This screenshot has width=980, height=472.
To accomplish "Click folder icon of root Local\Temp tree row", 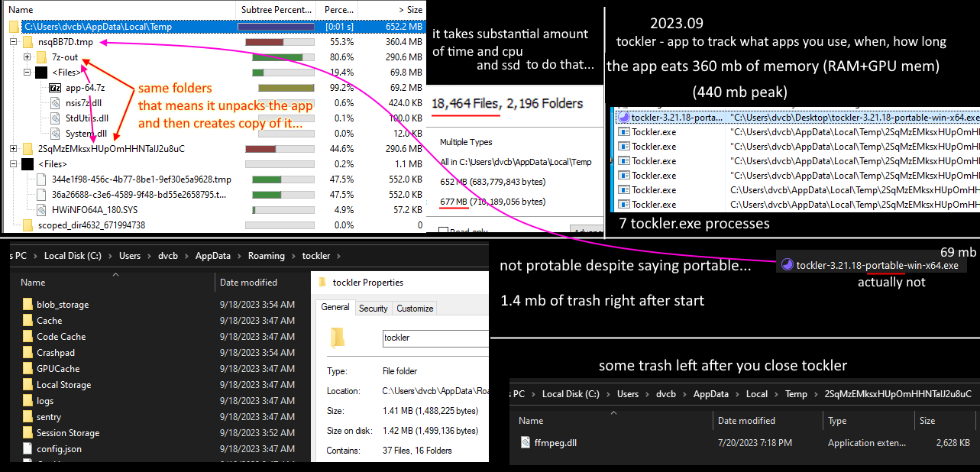I will pos(15,27).
